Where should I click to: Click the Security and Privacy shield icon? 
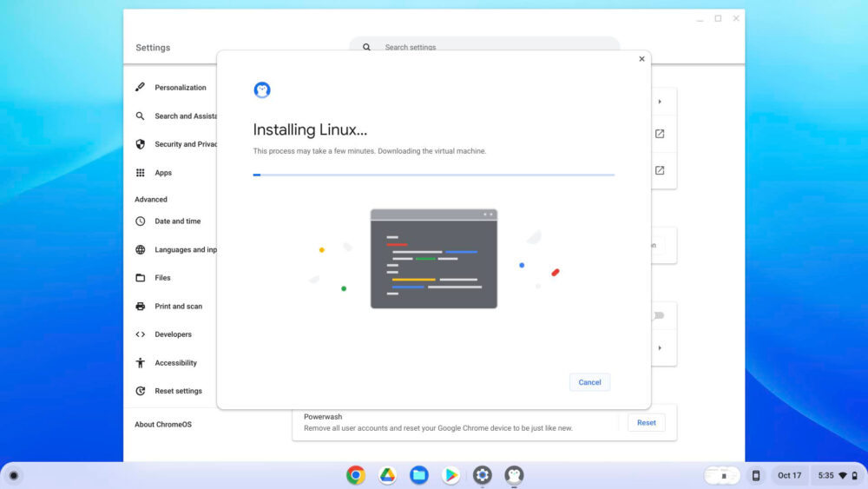click(140, 144)
